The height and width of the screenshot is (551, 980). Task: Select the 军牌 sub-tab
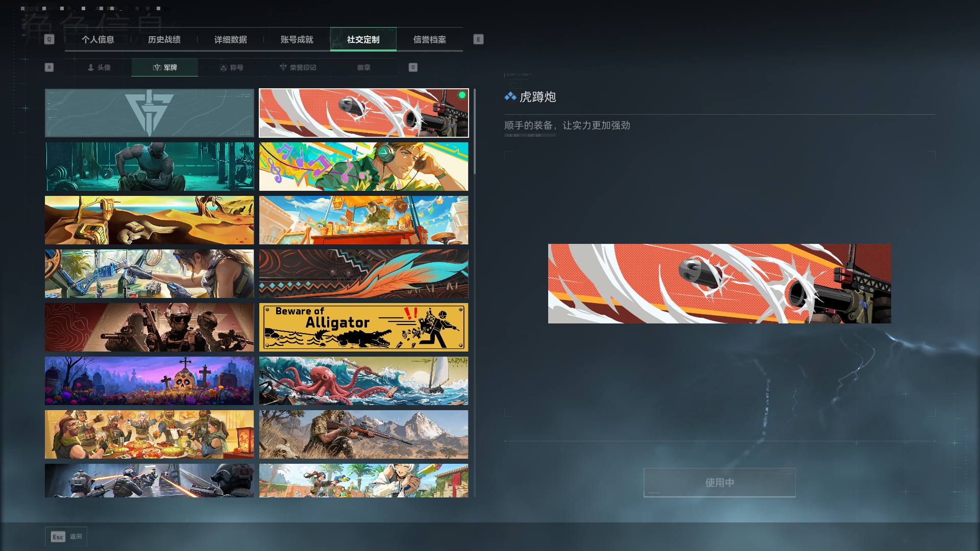pos(165,67)
